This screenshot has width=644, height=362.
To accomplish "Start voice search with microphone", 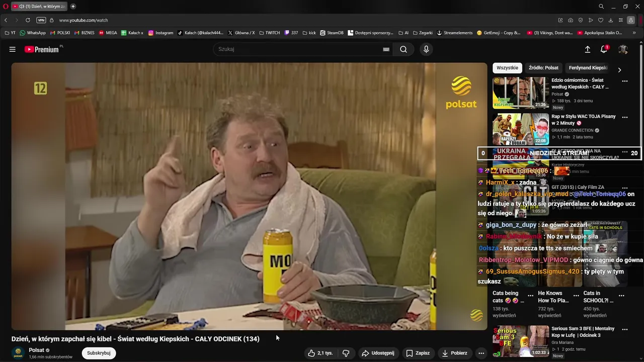I will pos(426,49).
